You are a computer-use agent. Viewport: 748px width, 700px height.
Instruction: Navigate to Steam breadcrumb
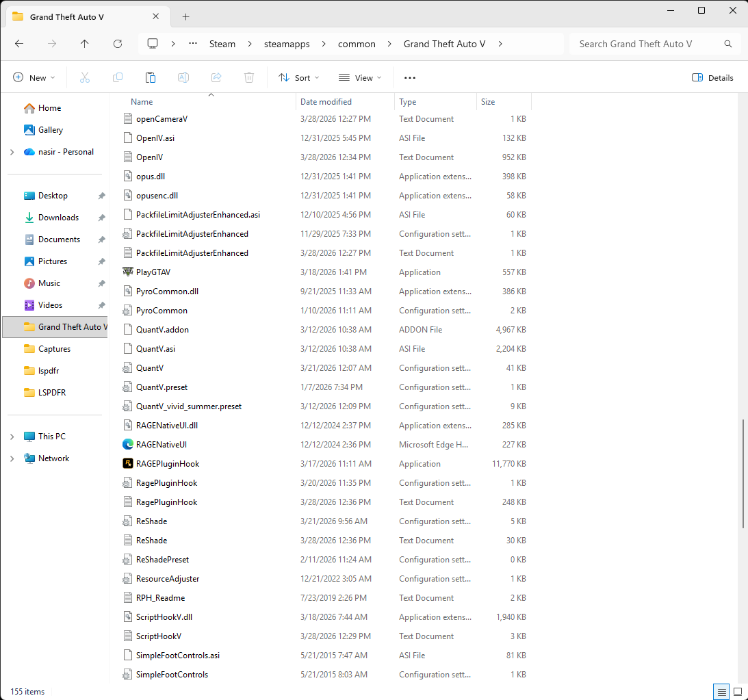(x=222, y=44)
